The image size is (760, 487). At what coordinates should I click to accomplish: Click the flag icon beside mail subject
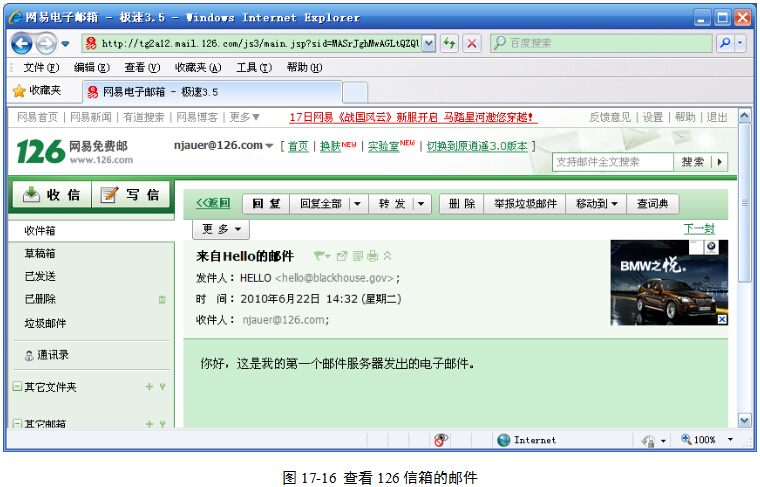pos(322,256)
